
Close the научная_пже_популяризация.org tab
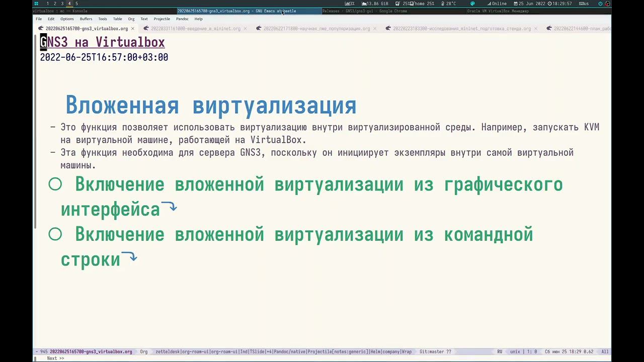[x=375, y=29]
